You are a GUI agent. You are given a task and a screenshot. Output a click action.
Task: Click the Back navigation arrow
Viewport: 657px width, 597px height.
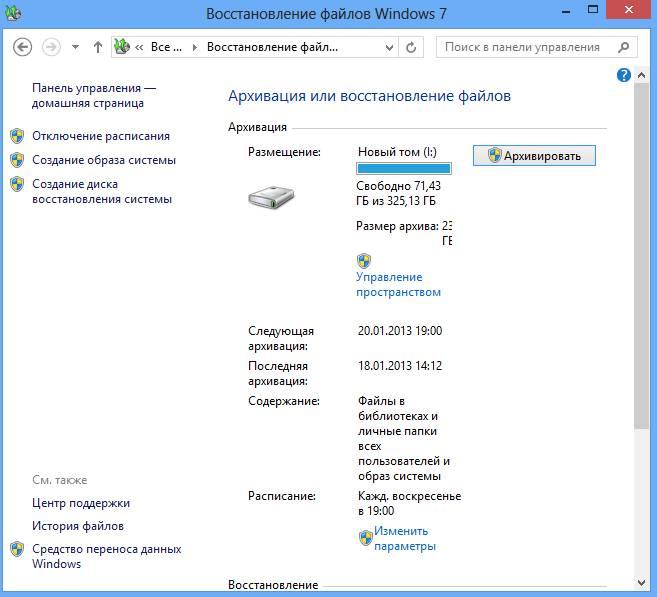tap(22, 47)
